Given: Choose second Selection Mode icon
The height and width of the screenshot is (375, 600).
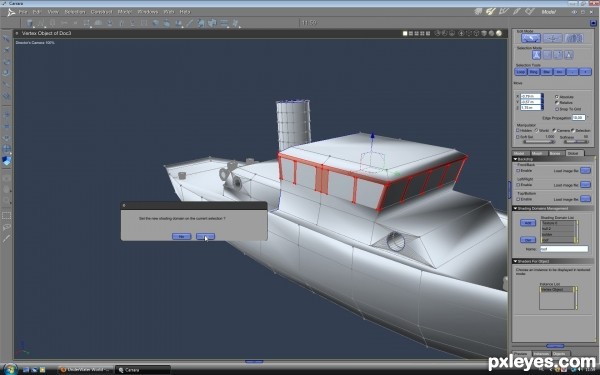Looking at the screenshot, I should point(547,55).
